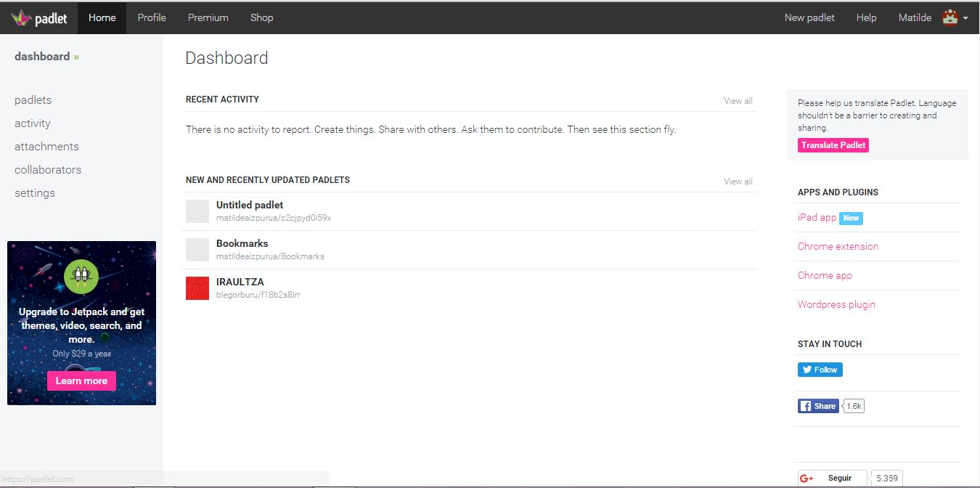Open the IRAULTZA padlet title
The image size is (980, 488).
[240, 282]
